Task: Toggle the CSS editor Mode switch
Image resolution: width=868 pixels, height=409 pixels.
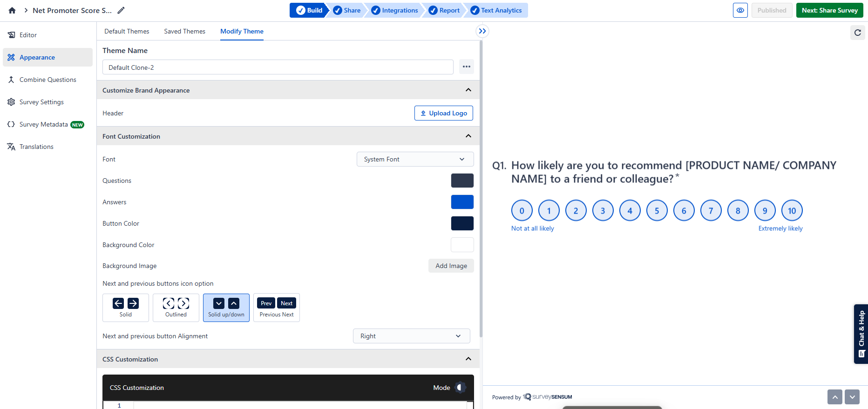Action: tap(460, 388)
